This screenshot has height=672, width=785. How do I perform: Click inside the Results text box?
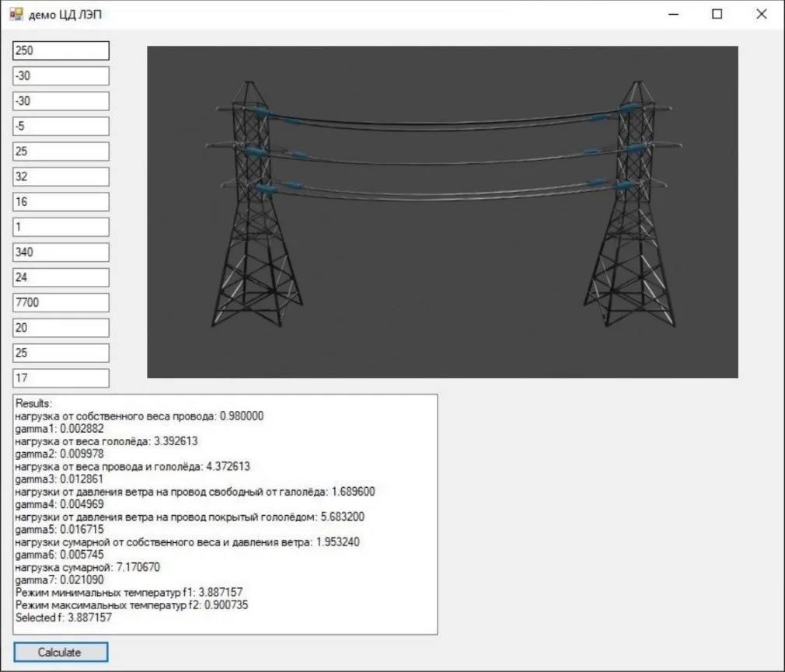point(225,514)
